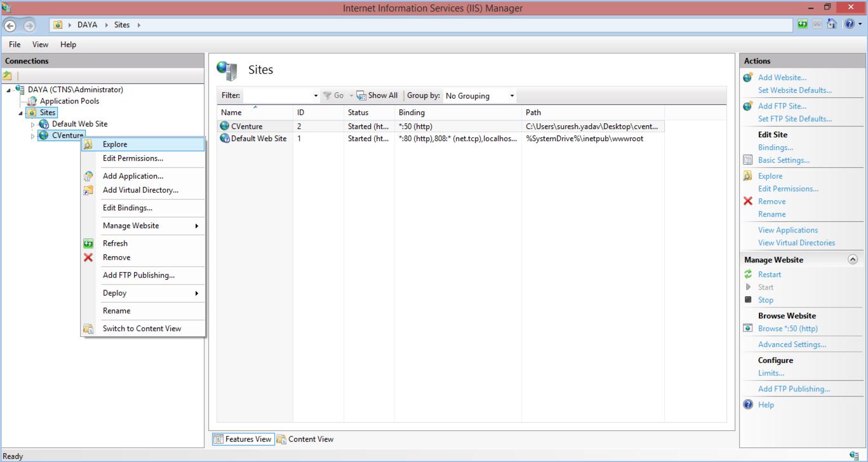Open the View menu
868x462 pixels.
click(41, 44)
